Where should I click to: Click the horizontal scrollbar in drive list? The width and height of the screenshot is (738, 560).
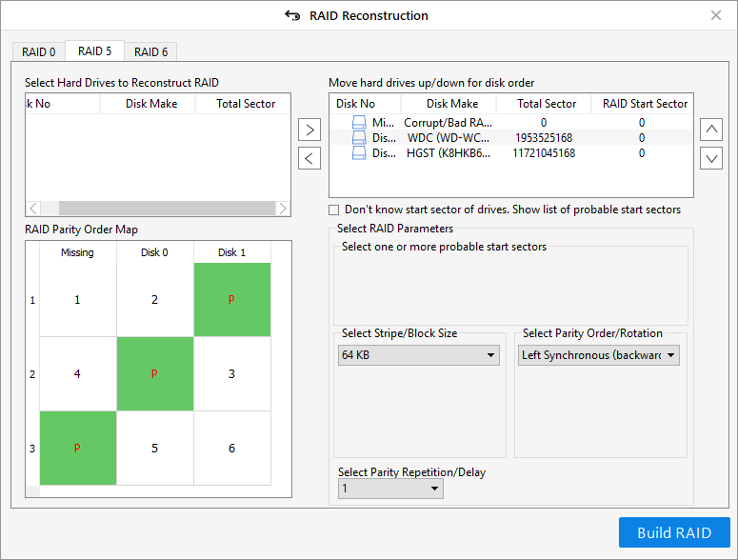[157, 209]
